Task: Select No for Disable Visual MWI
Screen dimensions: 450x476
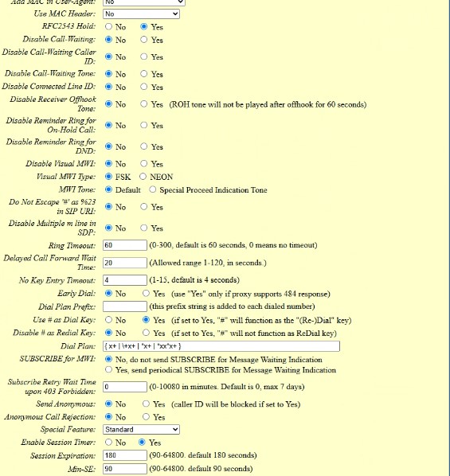Action: click(108, 164)
